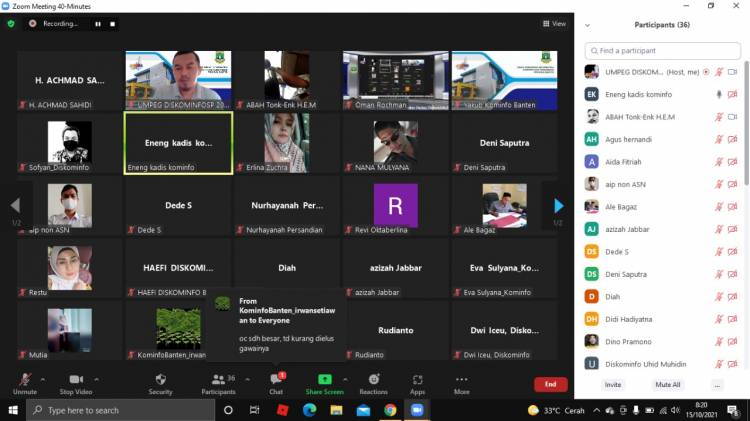Toggle muted mic for aip non ASN
The height and width of the screenshot is (421, 750).
click(718, 184)
